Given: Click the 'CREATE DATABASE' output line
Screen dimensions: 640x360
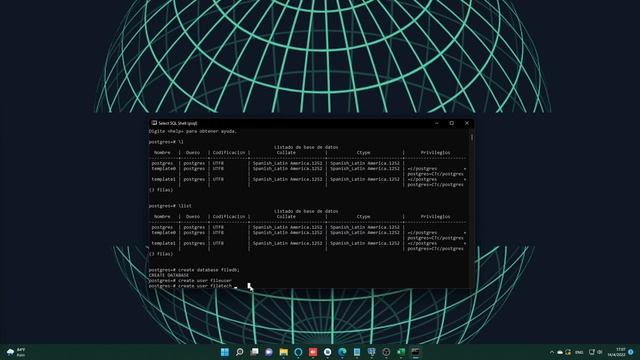Looking at the screenshot, I should (x=169, y=275).
